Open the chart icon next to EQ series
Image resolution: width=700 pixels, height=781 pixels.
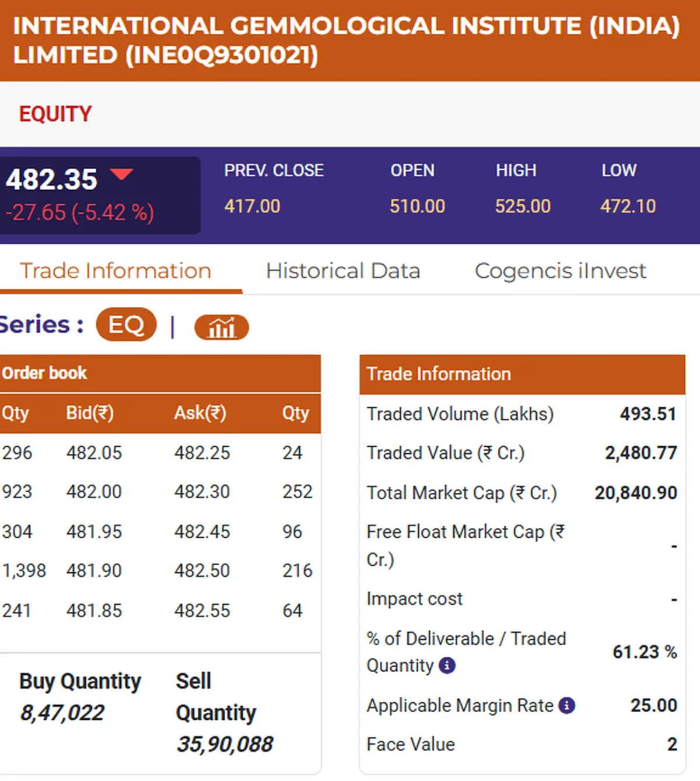coord(222,327)
